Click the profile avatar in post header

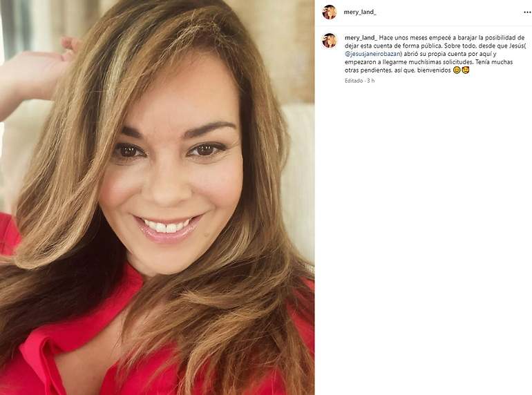[x=329, y=12]
